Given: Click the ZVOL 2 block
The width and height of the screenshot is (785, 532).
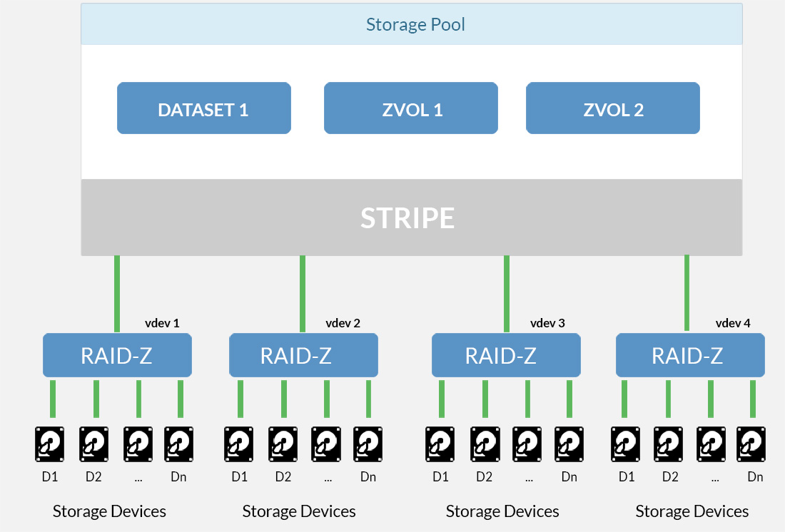Looking at the screenshot, I should 612,108.
